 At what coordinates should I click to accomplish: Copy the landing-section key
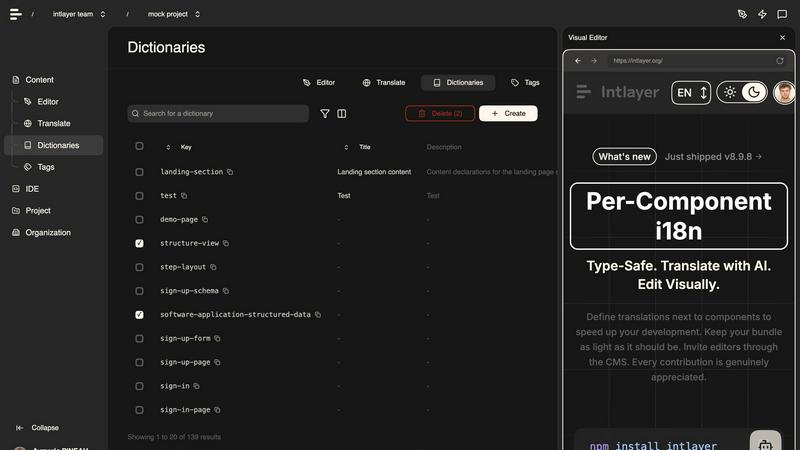pyautogui.click(x=230, y=172)
